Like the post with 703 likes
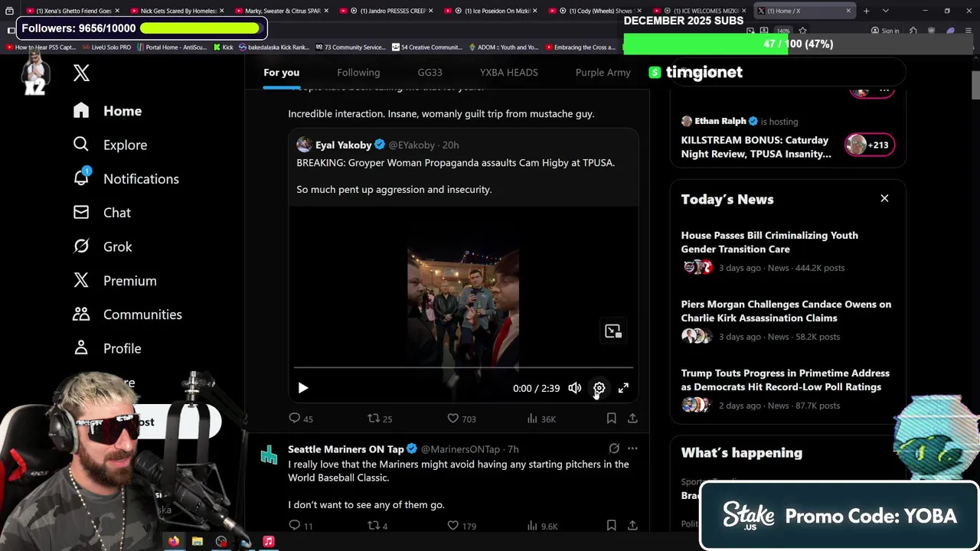Image resolution: width=980 pixels, height=551 pixels. pyautogui.click(x=461, y=419)
